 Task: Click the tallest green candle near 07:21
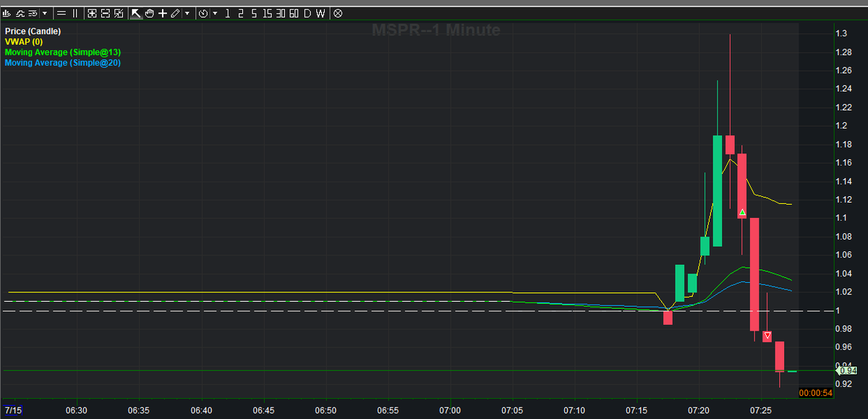click(718, 191)
